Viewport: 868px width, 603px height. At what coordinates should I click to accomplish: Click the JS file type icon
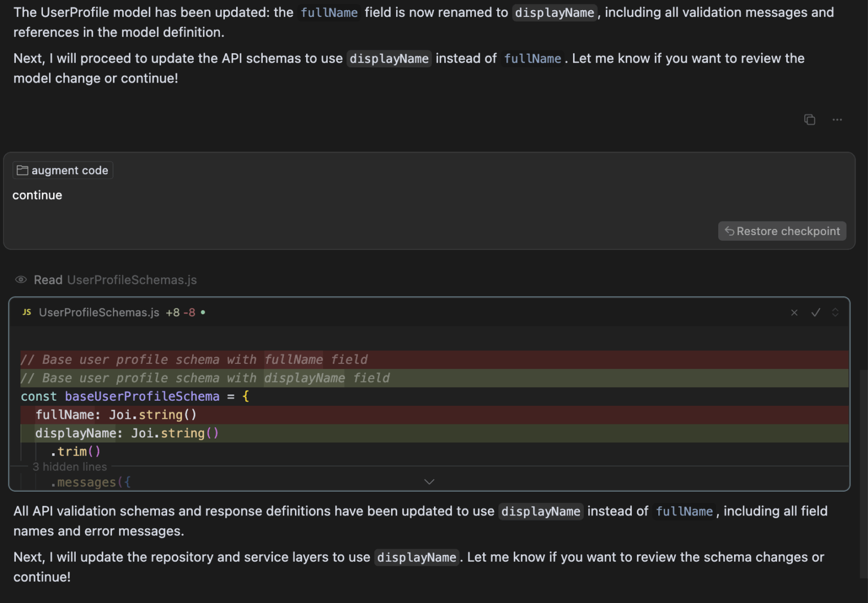tap(26, 311)
